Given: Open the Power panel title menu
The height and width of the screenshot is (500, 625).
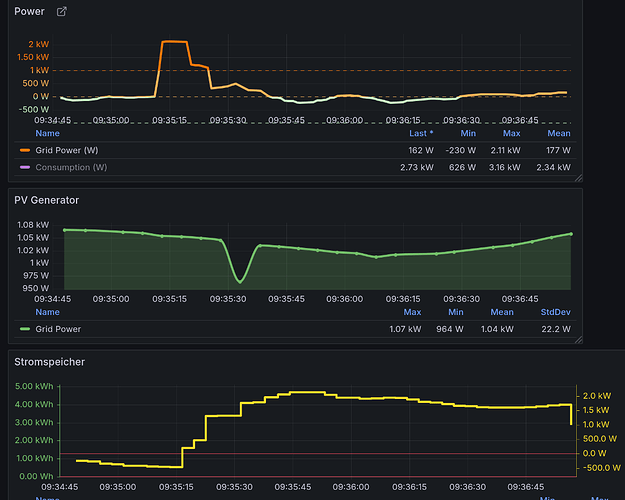Looking at the screenshot, I should pyautogui.click(x=30, y=12).
